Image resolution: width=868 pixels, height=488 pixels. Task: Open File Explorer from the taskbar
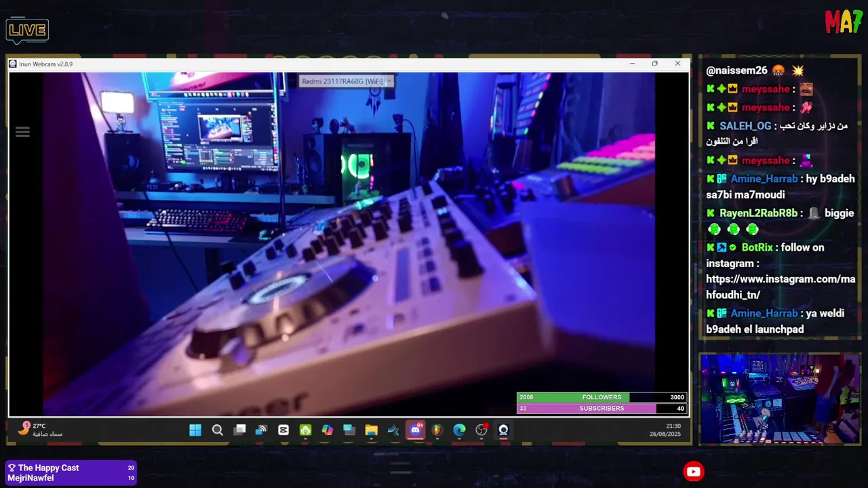coord(371,430)
